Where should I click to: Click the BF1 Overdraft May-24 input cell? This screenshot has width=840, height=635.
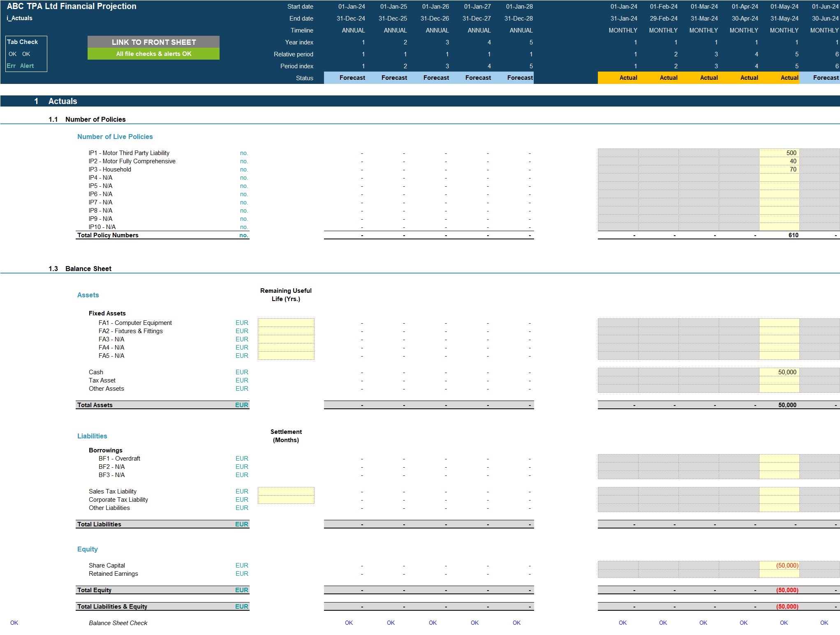[779, 459]
